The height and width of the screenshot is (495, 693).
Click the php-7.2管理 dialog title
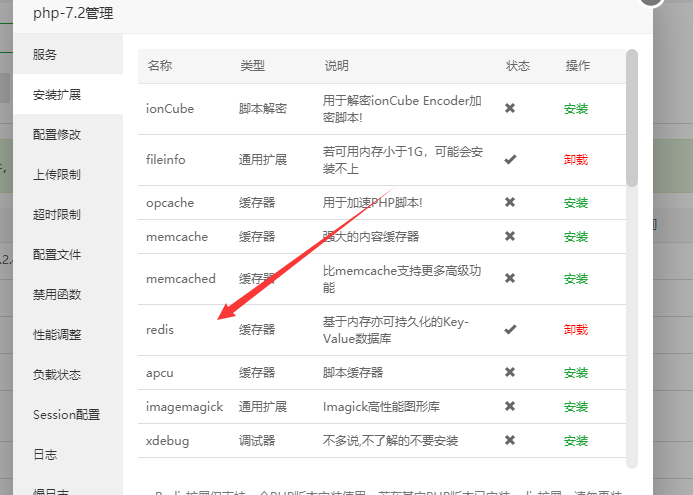(73, 13)
